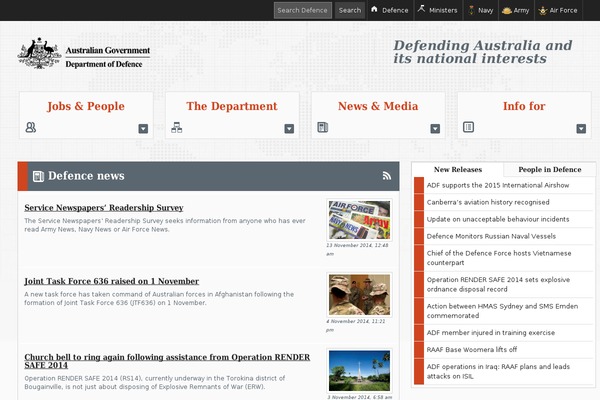Expand the News & Media dropdown arrow

tap(435, 129)
